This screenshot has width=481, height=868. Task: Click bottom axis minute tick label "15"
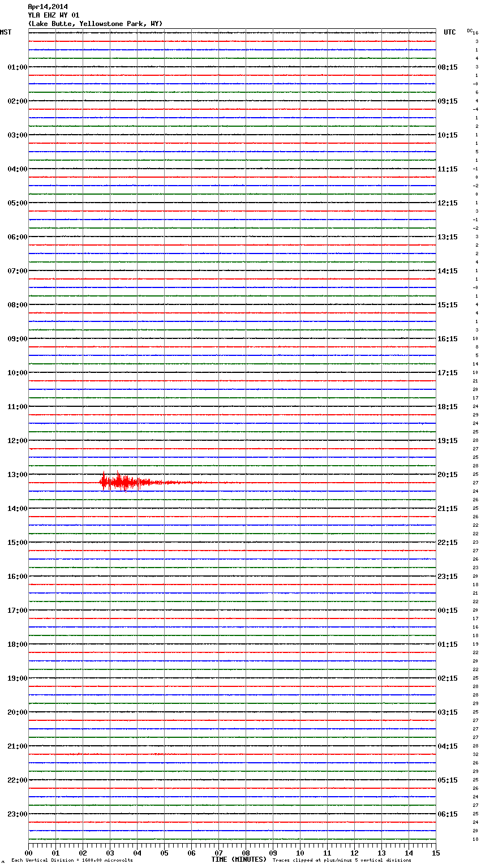[436, 853]
